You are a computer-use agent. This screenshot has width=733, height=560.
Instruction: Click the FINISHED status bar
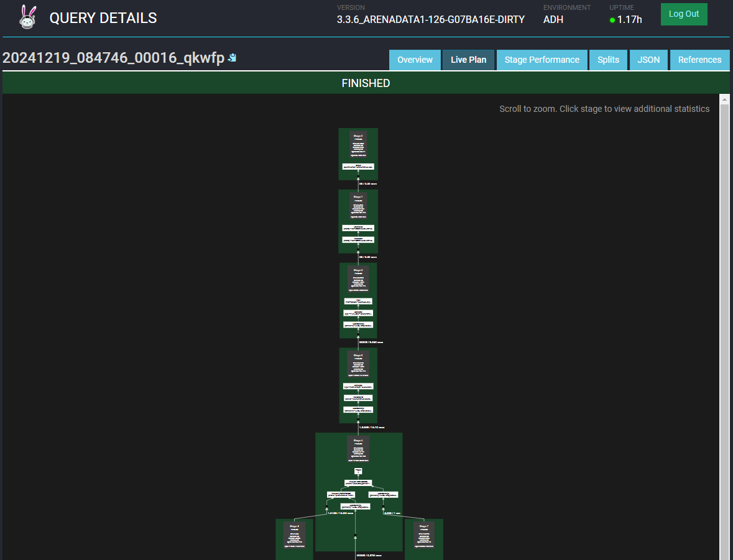coord(366,83)
